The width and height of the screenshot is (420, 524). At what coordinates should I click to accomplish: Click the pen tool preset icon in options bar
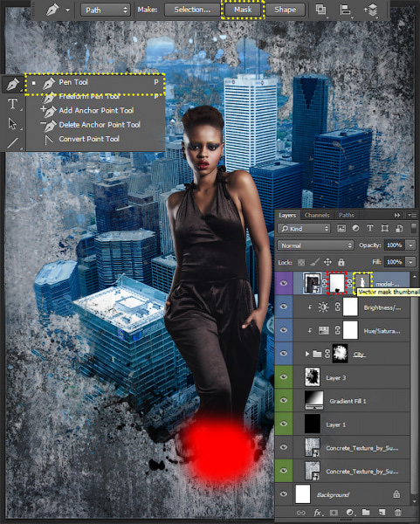(52, 10)
